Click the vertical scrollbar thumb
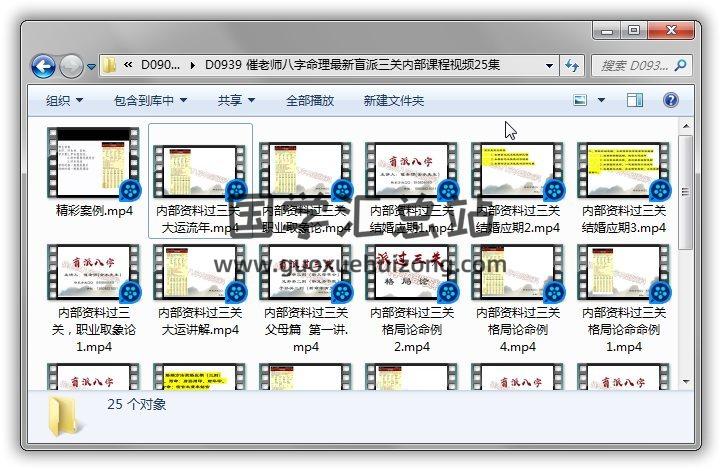This screenshot has width=722, height=471. click(x=686, y=192)
